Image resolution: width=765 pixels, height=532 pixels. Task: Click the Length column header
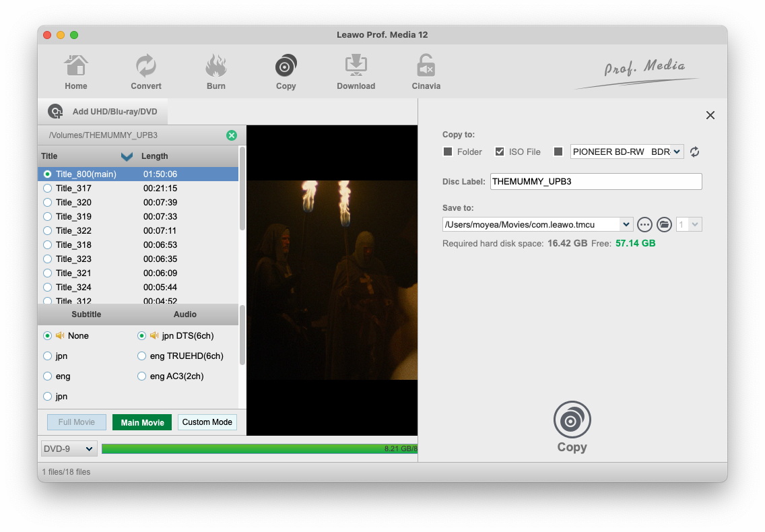(x=155, y=156)
